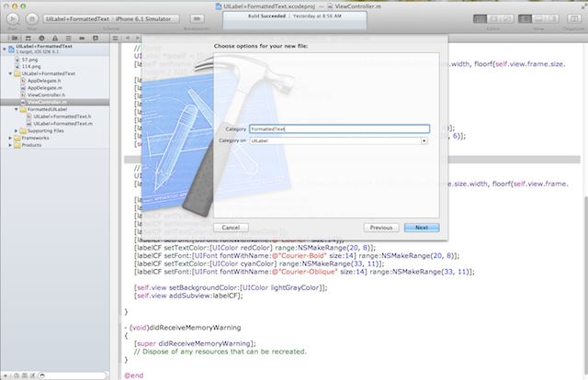Open UILabel+FormattedText.m file

(x=63, y=124)
